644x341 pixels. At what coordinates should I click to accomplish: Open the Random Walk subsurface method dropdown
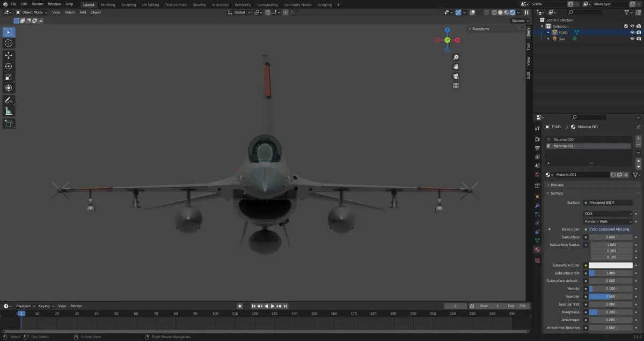[608, 221]
